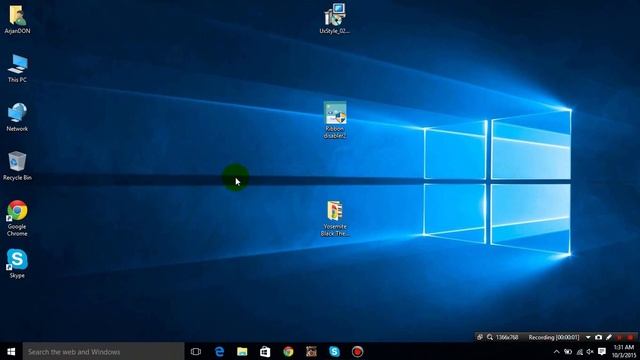Pause the recording
The height and width of the screenshot is (360, 640).
coord(620,338)
